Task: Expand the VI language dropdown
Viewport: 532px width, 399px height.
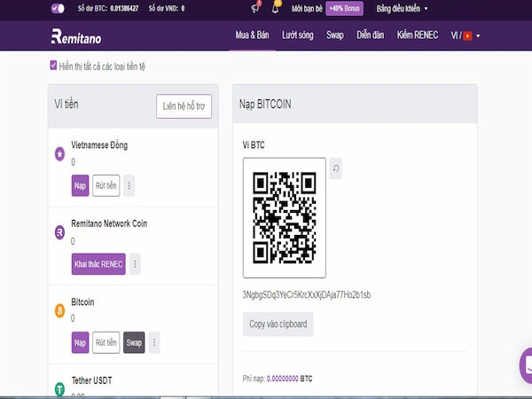Action: point(465,35)
